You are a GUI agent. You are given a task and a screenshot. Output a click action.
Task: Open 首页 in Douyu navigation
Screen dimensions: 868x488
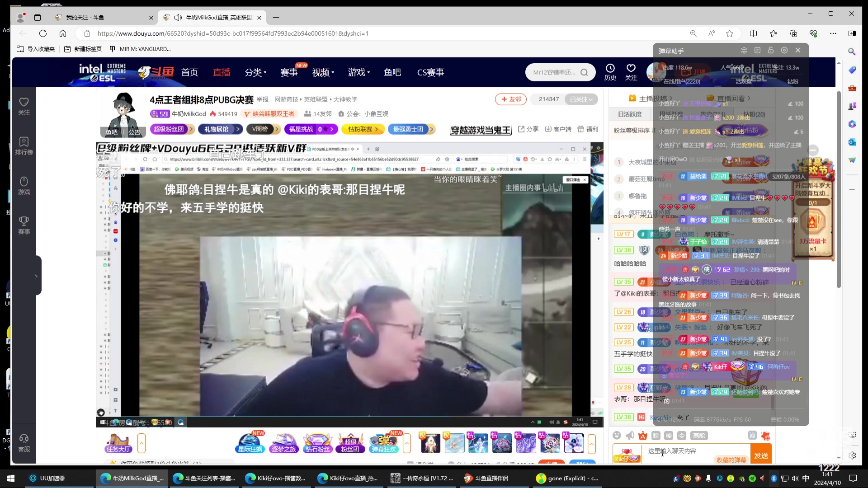pos(189,72)
